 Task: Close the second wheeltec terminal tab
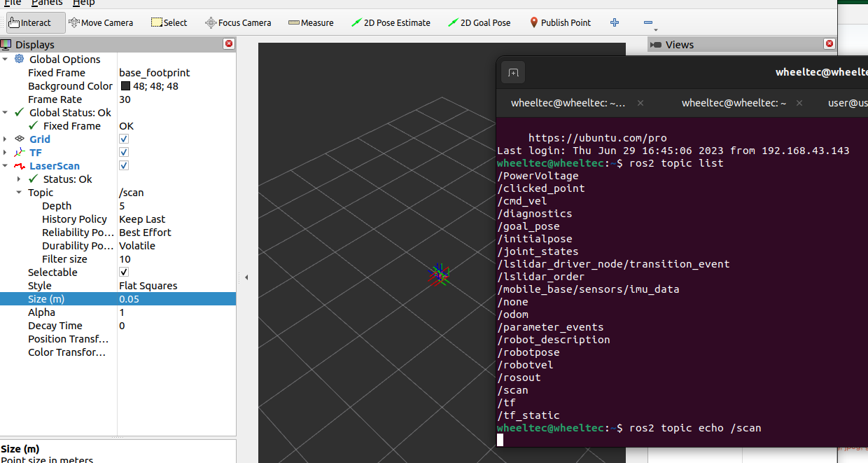[x=801, y=103]
